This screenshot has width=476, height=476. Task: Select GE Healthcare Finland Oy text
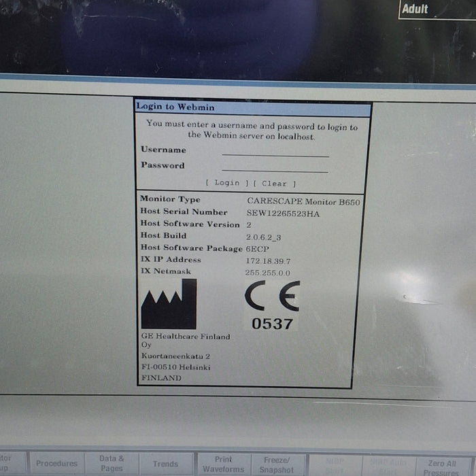coord(186,340)
